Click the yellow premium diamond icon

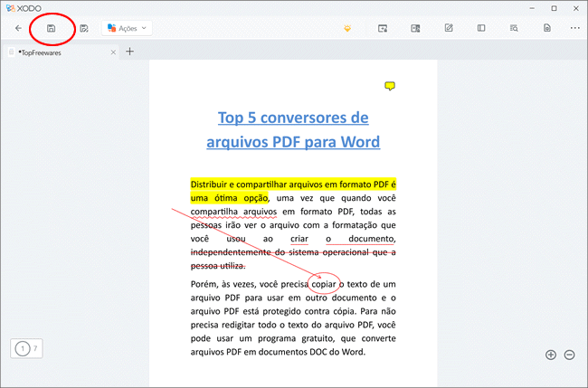point(346,28)
